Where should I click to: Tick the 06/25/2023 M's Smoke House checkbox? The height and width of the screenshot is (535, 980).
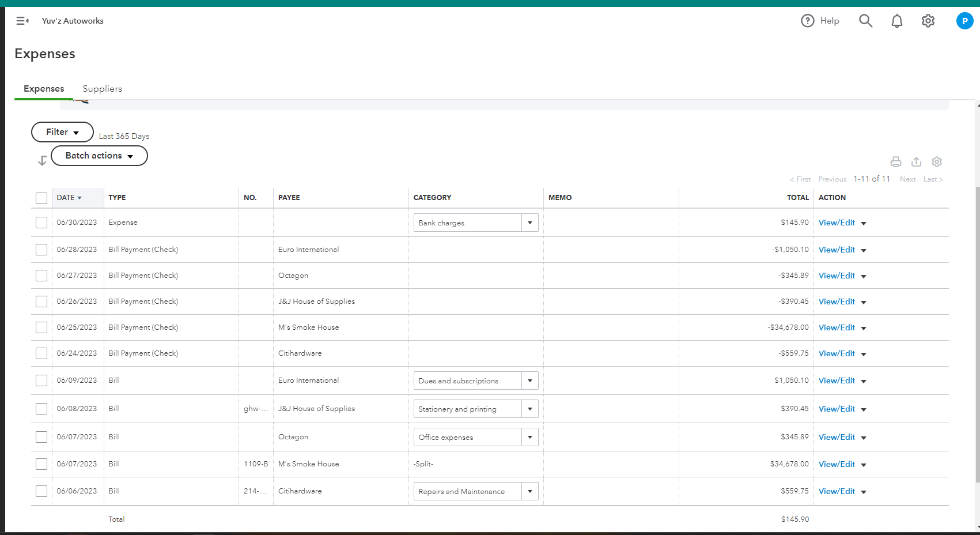pyautogui.click(x=41, y=327)
